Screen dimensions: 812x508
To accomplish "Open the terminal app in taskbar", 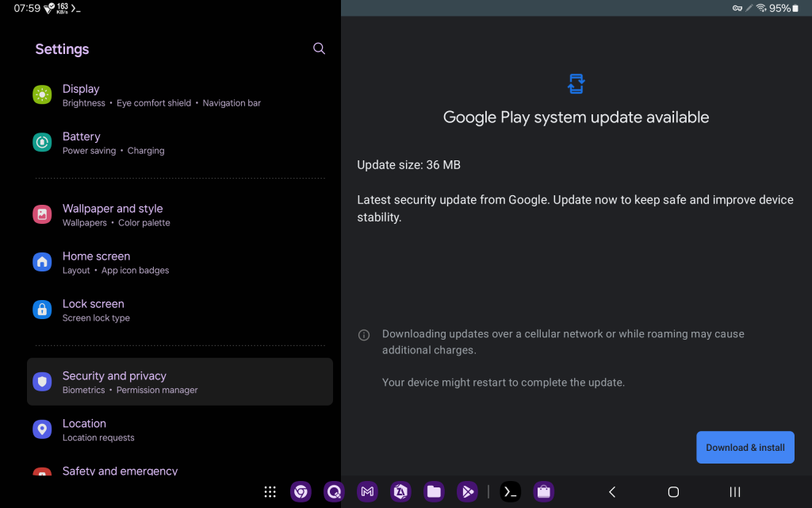I will (x=511, y=492).
